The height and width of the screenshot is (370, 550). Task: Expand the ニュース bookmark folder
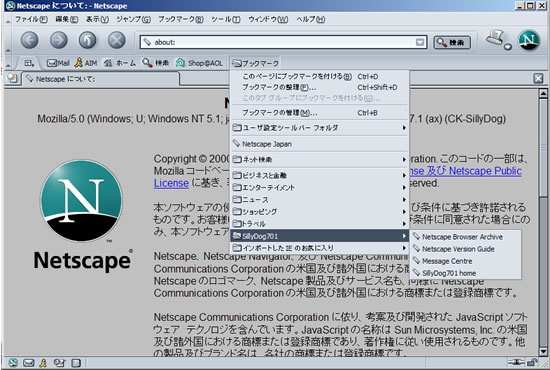tap(320, 200)
